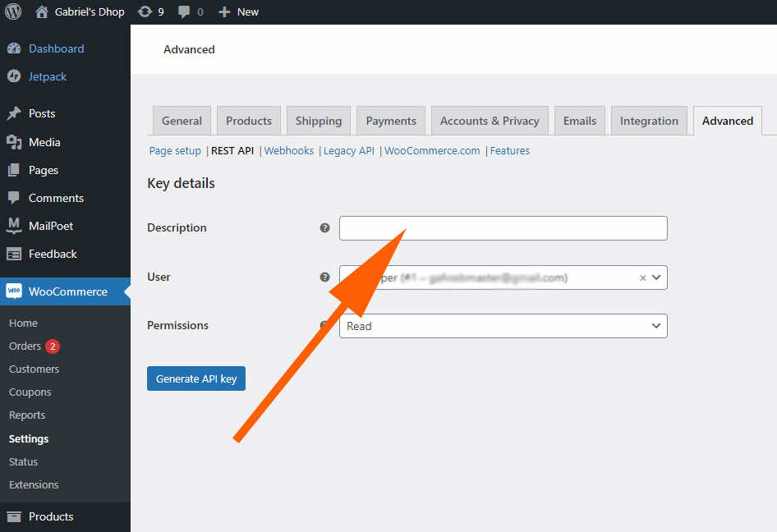This screenshot has height=532, width=777.
Task: Click the MailPoet M icon
Action: [x=14, y=226]
